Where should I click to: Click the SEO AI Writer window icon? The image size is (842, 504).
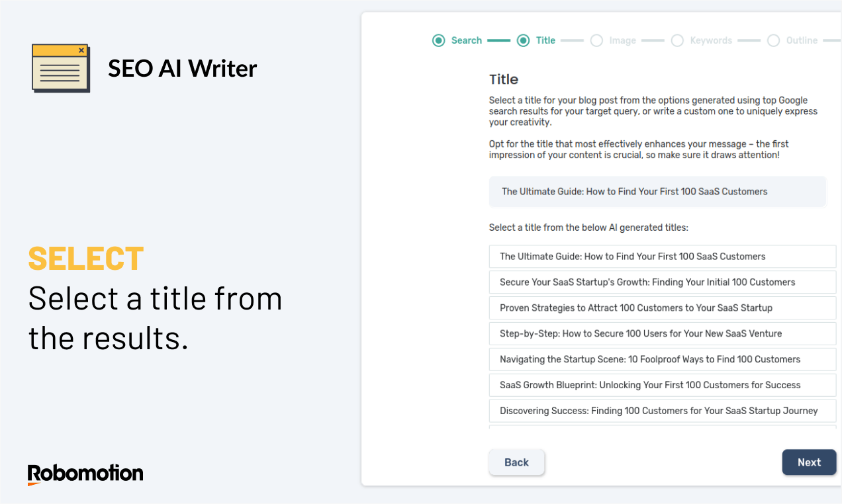tap(61, 67)
